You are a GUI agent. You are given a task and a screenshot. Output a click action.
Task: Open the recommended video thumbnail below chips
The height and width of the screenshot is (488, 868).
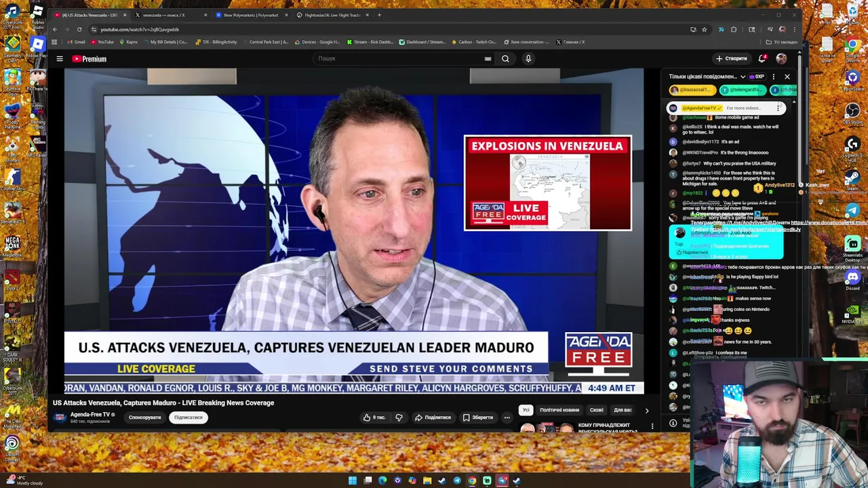[x=547, y=427]
